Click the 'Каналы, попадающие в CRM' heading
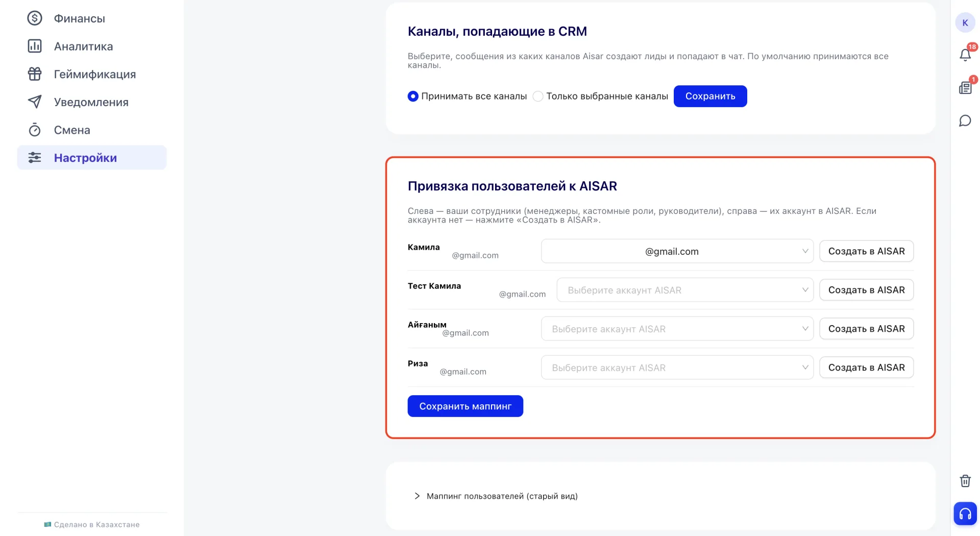Screen dimensions: 980x536 pyautogui.click(x=497, y=32)
